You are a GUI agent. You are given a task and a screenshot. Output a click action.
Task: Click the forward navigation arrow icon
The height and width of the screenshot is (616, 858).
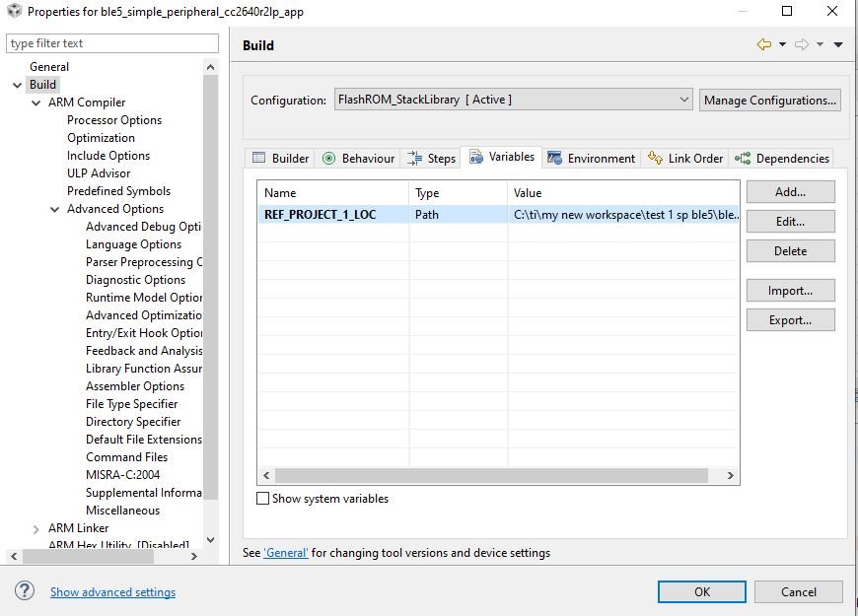(802, 44)
